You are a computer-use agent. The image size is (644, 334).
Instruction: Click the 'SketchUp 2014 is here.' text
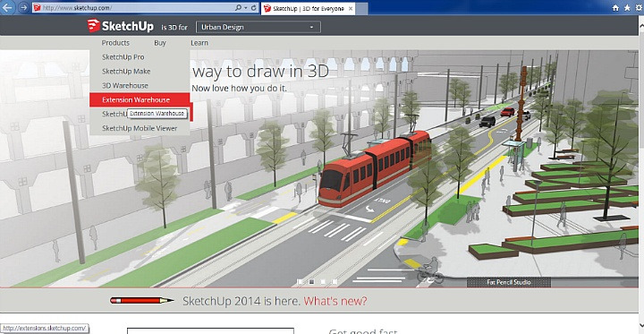(x=241, y=301)
